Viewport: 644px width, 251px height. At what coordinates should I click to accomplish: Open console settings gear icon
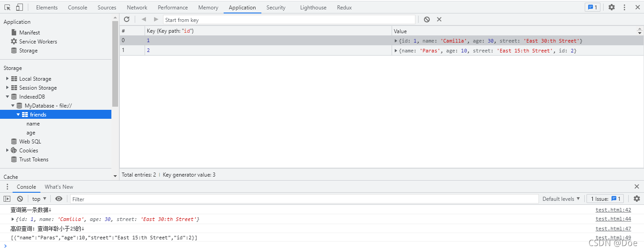[637, 199]
